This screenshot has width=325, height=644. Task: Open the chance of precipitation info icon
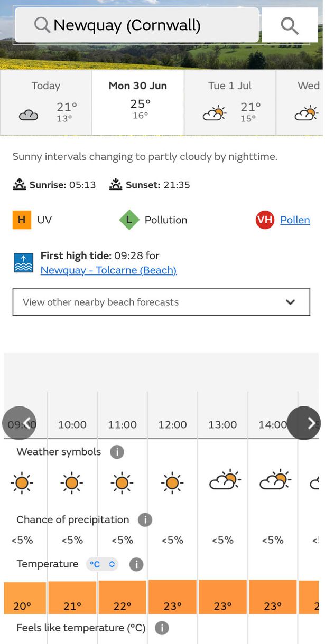click(145, 519)
